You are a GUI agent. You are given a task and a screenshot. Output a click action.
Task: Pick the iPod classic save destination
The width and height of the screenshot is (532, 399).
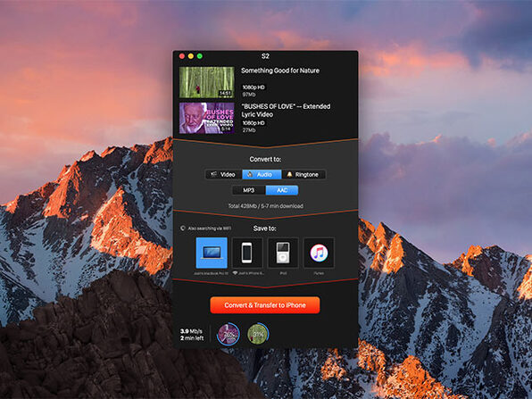[x=283, y=253]
